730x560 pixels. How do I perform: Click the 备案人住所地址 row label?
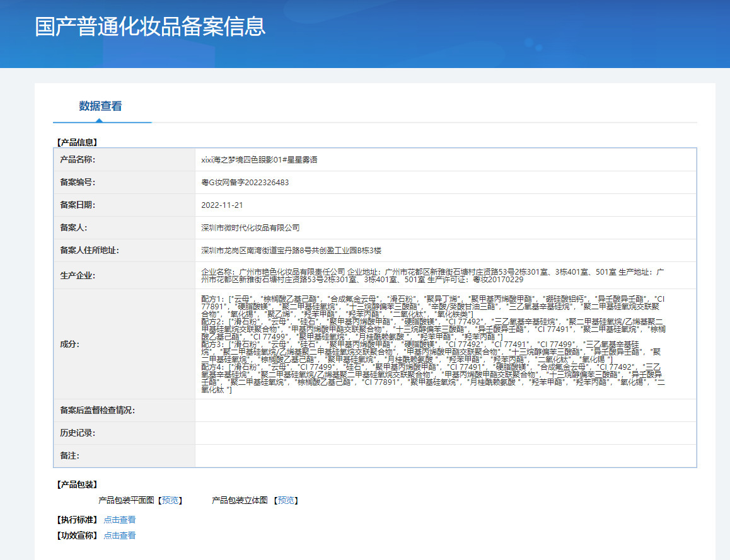(90, 251)
